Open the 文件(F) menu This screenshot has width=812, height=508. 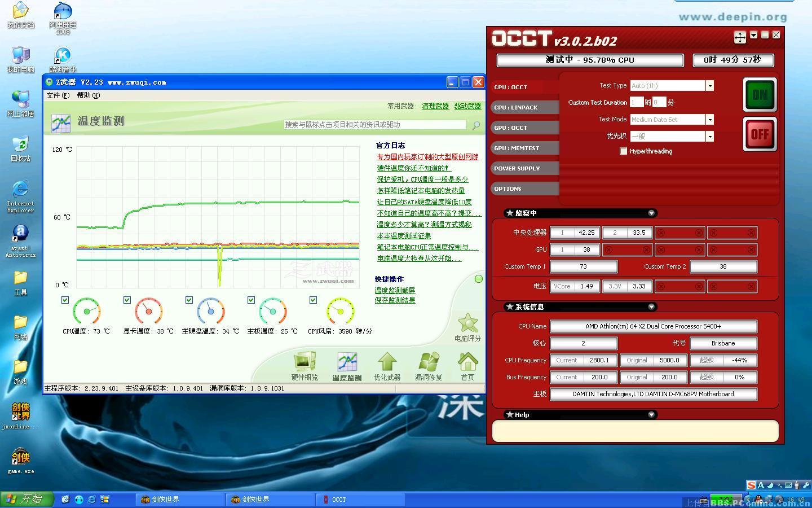pyautogui.click(x=58, y=95)
